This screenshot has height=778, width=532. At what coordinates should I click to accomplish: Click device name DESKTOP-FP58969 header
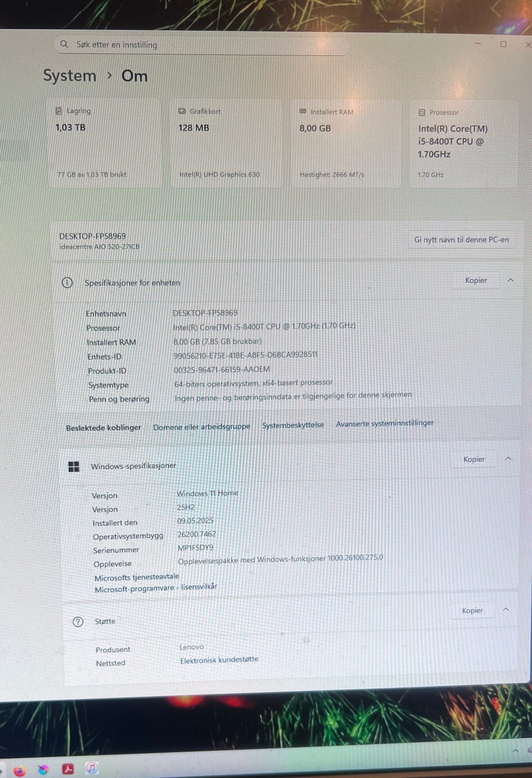(x=93, y=236)
